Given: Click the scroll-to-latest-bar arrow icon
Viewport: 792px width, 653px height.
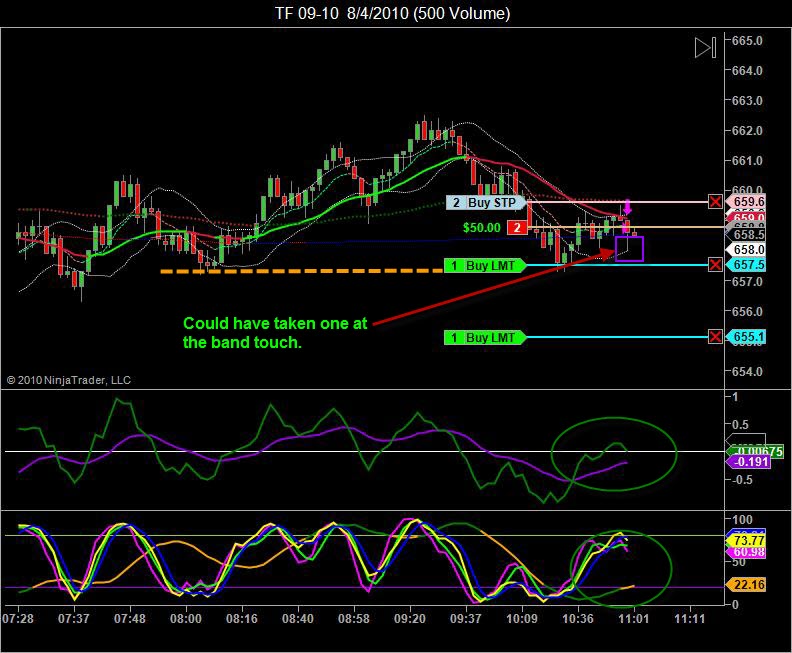Looking at the screenshot, I should click(x=705, y=47).
